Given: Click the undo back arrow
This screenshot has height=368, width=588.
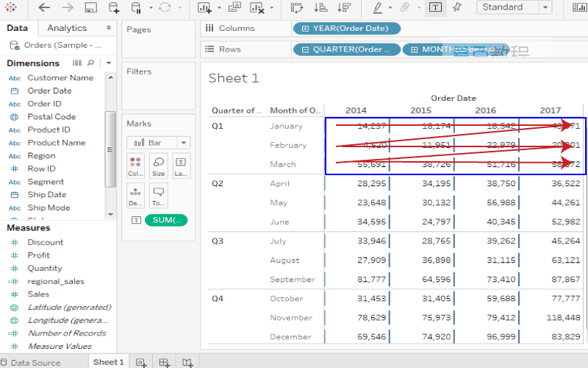Looking at the screenshot, I should pos(44,7).
